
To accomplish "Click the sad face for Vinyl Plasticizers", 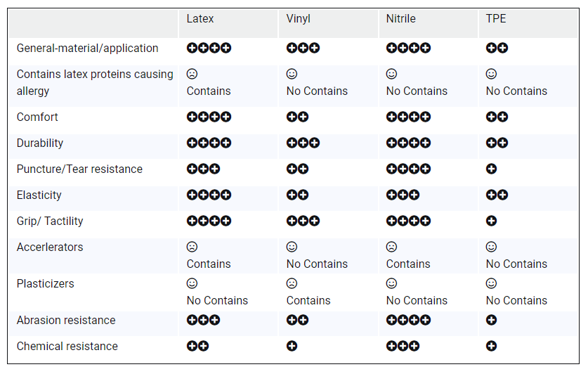I will point(292,283).
